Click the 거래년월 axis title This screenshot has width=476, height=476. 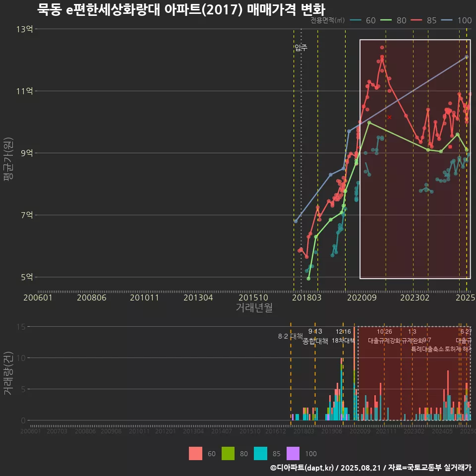(x=254, y=307)
